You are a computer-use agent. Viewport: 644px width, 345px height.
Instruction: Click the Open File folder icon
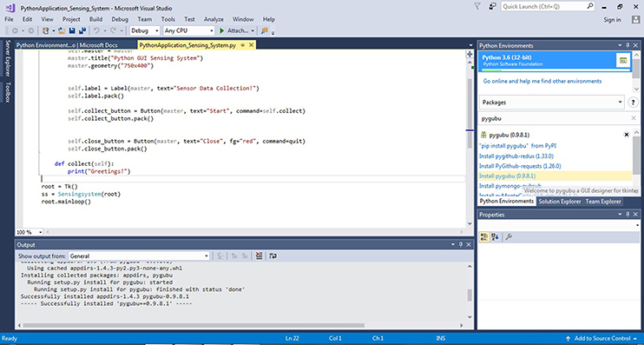tap(62, 30)
